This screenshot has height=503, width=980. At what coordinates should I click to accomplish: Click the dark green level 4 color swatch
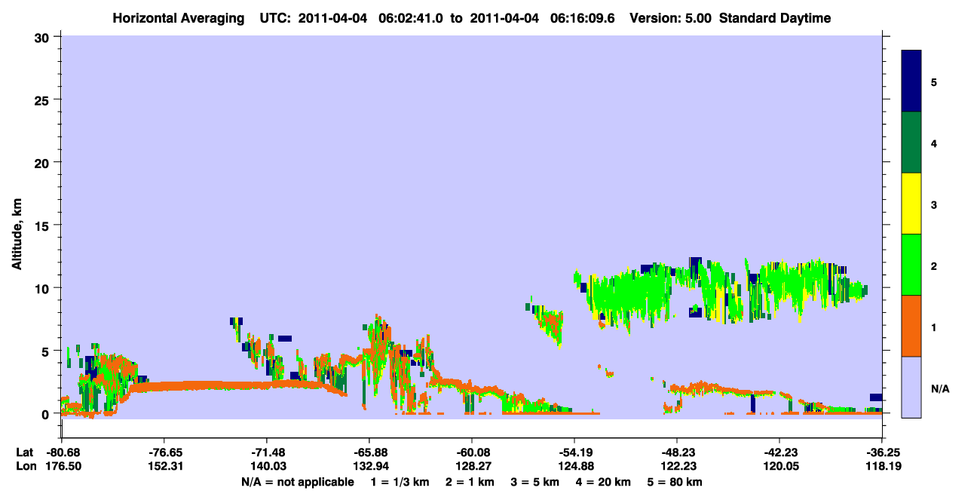911,143
